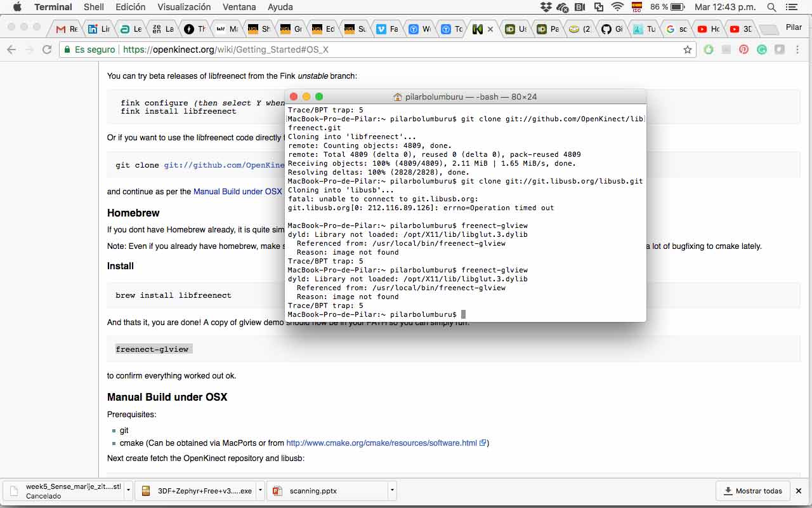Open the Shell menu
812x508 pixels.
(94, 7)
